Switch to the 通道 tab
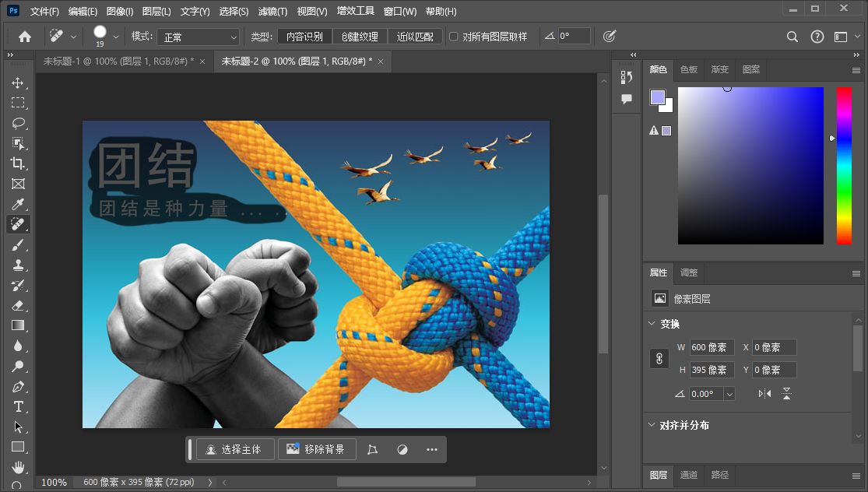 tap(688, 475)
